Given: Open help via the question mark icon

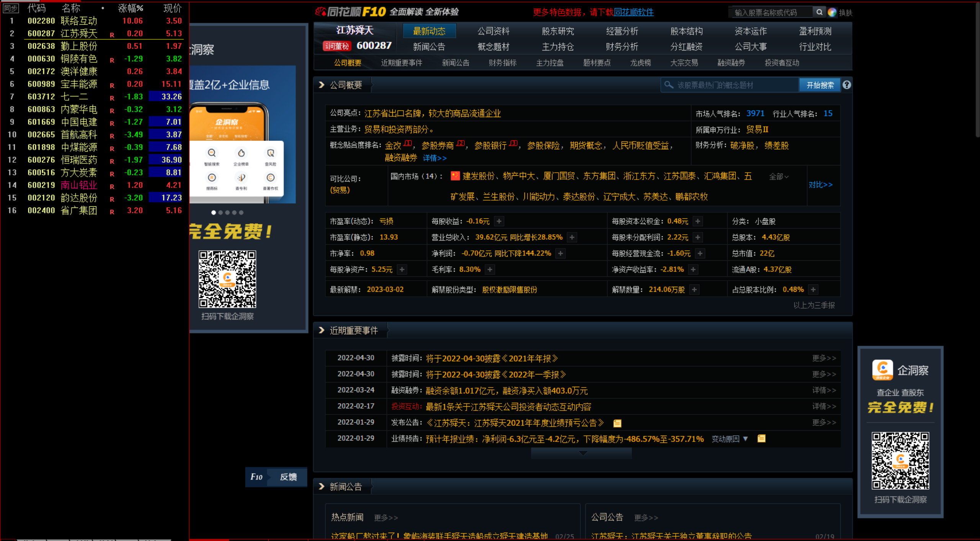Looking at the screenshot, I should click(x=847, y=85).
